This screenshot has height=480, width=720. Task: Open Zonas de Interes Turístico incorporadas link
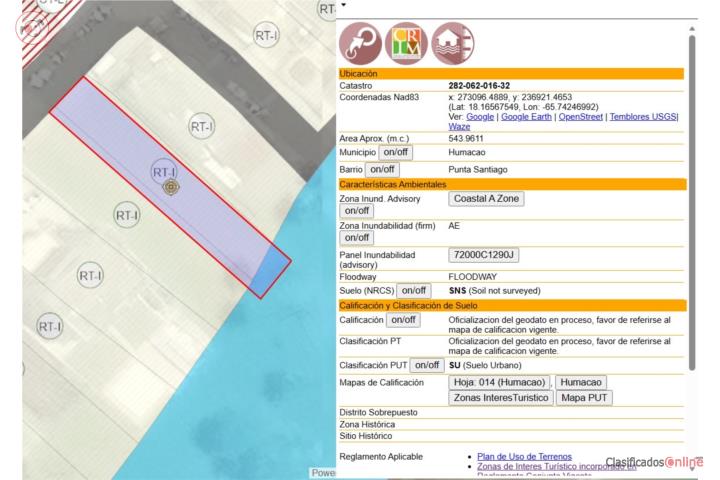[557, 466]
